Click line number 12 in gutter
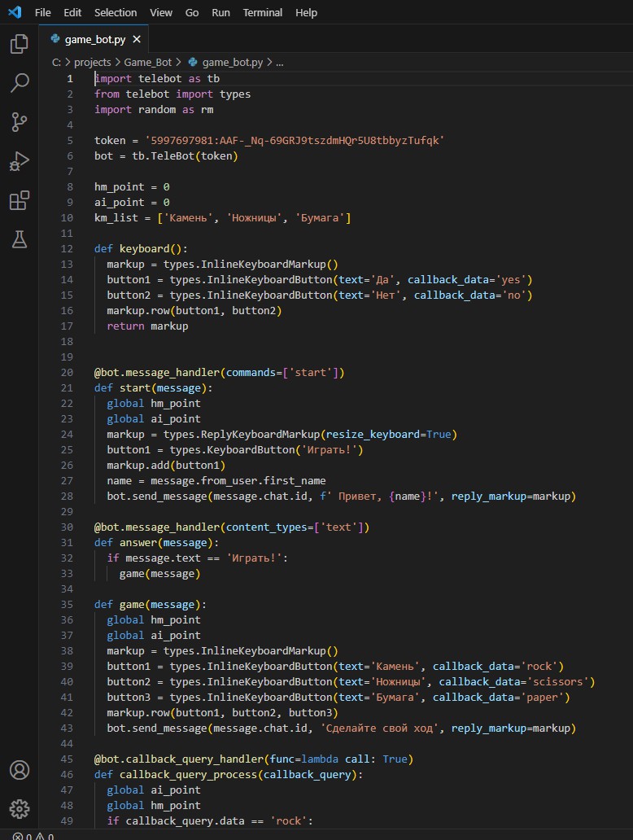This screenshot has width=633, height=840. [x=67, y=248]
